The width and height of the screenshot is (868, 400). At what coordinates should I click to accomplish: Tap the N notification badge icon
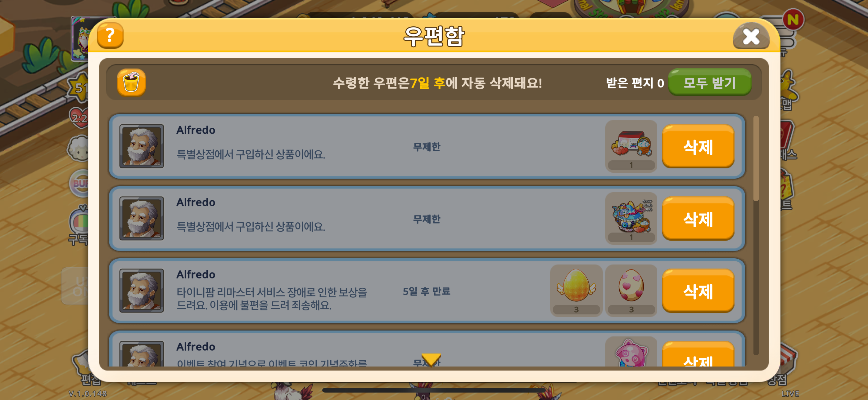pos(793,20)
